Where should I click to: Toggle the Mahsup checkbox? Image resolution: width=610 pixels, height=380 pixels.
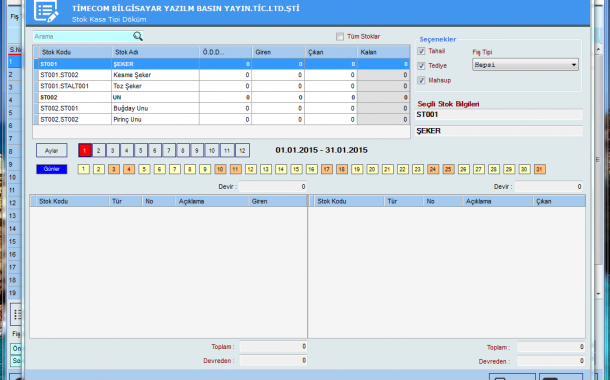tap(421, 80)
